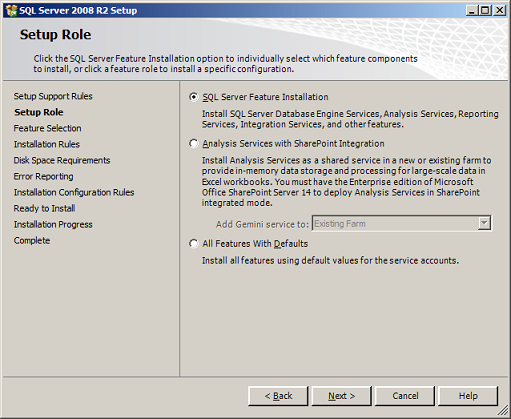This screenshot has height=419, width=511.
Task: Close the SQL Server Setup window
Action: pos(500,11)
